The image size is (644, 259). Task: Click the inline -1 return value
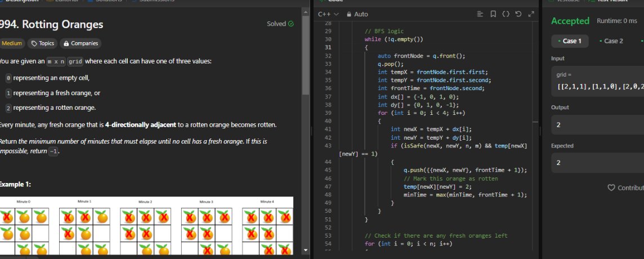[53, 151]
